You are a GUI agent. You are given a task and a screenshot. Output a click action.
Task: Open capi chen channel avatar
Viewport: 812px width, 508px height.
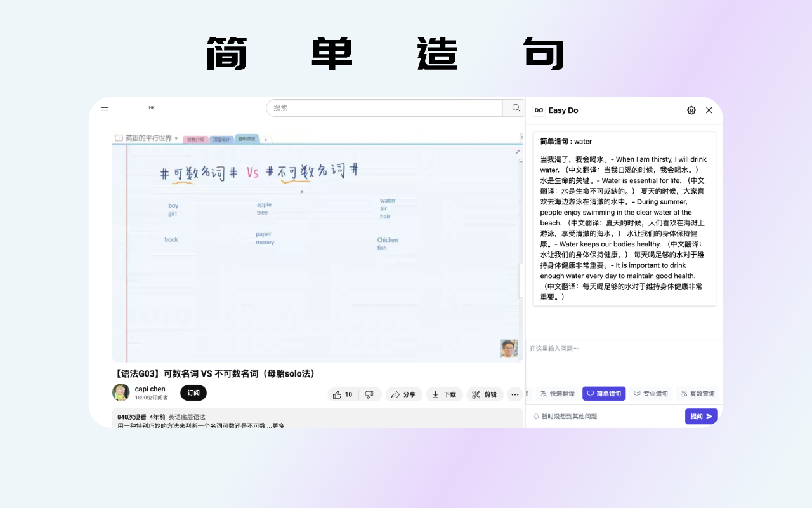[121, 392]
